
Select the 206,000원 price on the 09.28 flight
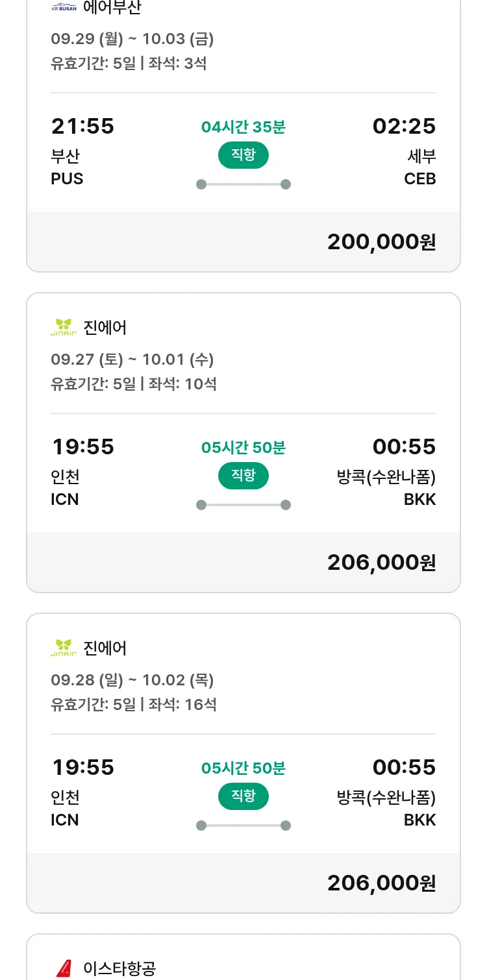(381, 883)
